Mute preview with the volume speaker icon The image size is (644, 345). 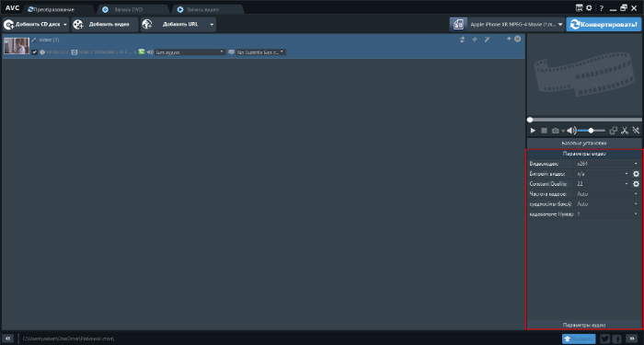[x=571, y=131]
